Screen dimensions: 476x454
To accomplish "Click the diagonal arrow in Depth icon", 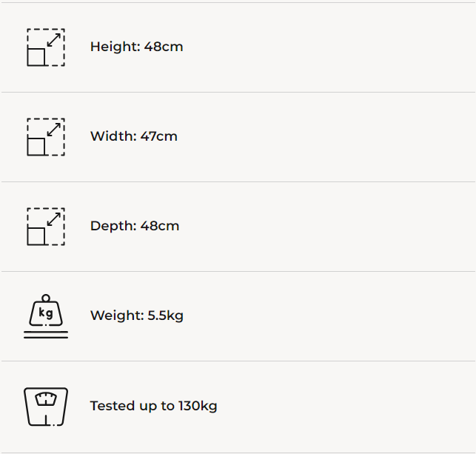I will (x=53, y=219).
